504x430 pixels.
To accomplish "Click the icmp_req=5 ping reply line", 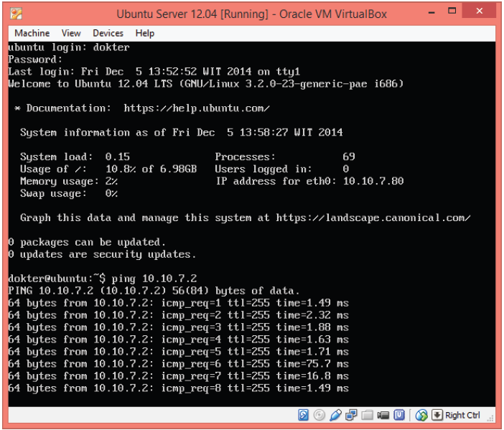I will [x=178, y=352].
